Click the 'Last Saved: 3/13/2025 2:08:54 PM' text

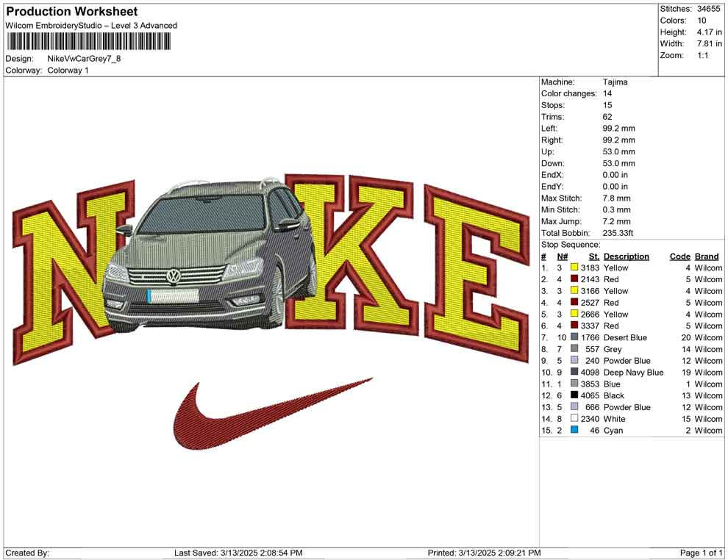tap(238, 553)
